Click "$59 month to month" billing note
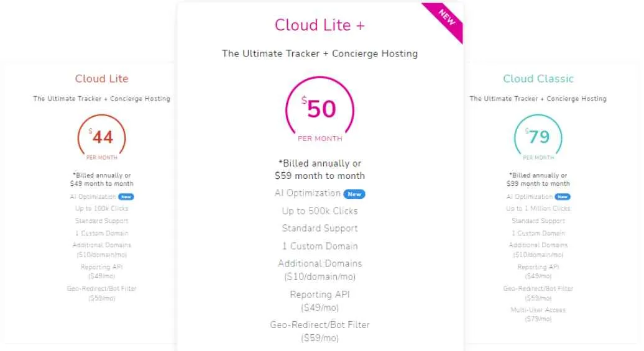This screenshot has height=351, width=644. [x=320, y=176]
